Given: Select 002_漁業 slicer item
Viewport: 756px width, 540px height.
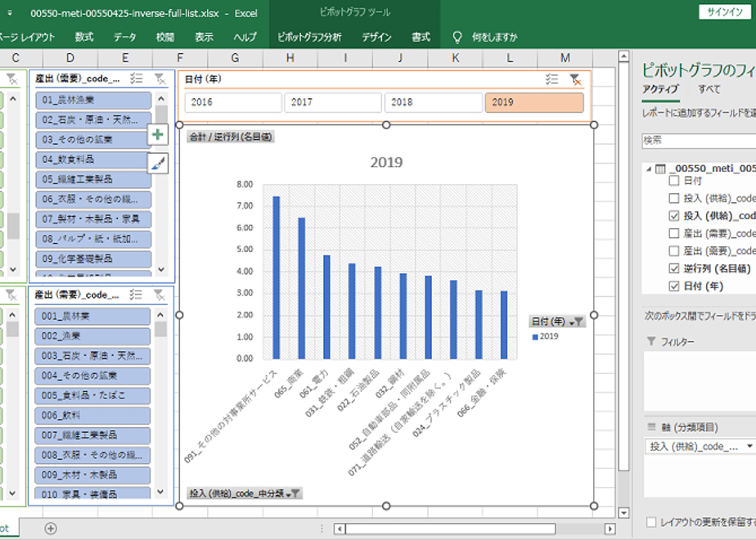Looking at the screenshot, I should 92,336.
